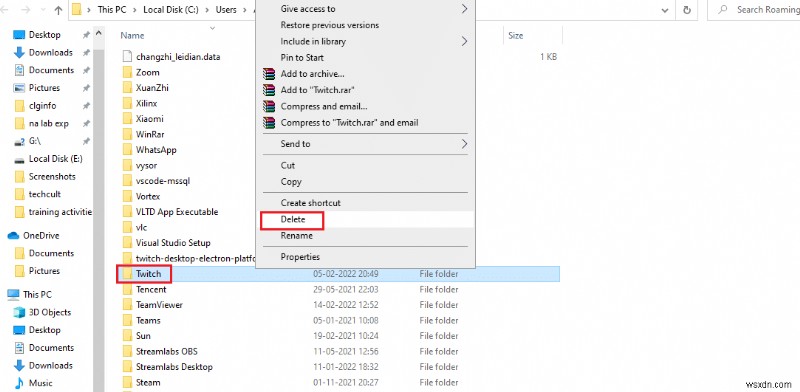Screen dimensions: 800x392
Task: Select the Vortex folder
Action: coord(148,197)
